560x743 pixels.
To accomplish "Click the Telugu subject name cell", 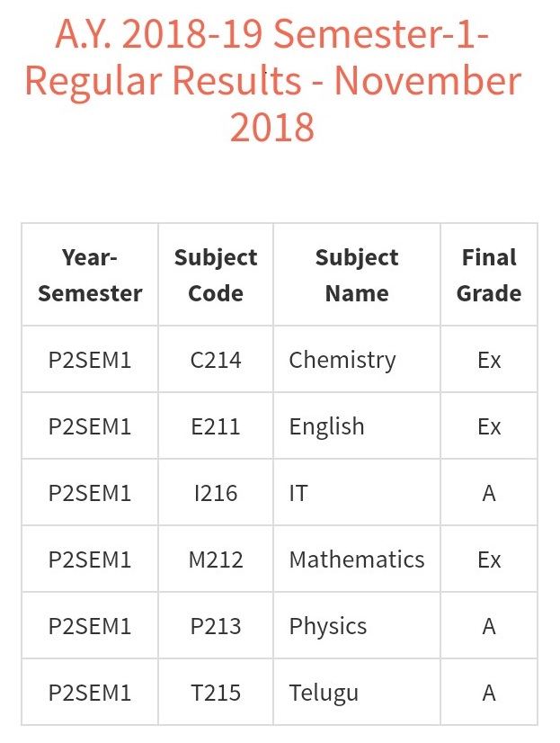I will coord(357,693).
